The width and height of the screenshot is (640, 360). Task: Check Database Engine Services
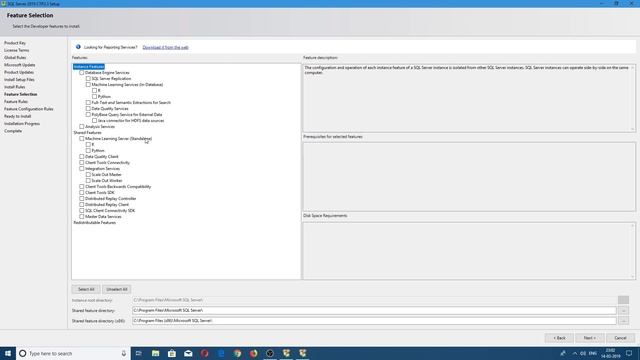pyautogui.click(x=82, y=72)
